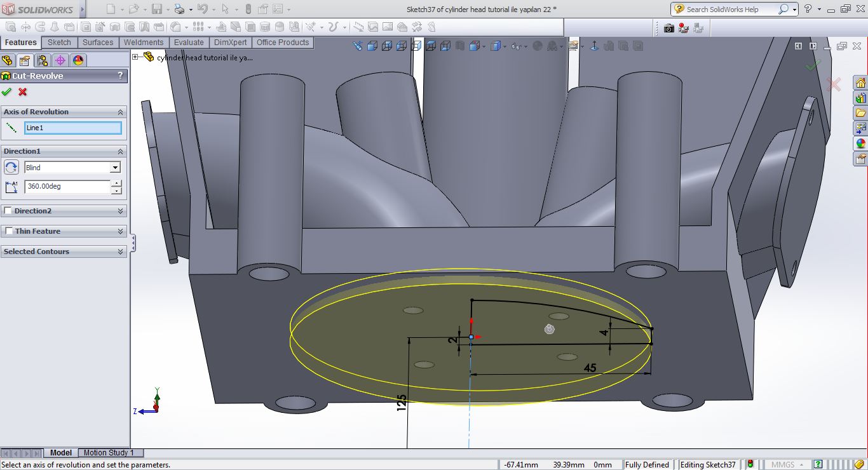
Task: Enable the Thin Feature checkbox
Action: (x=8, y=231)
